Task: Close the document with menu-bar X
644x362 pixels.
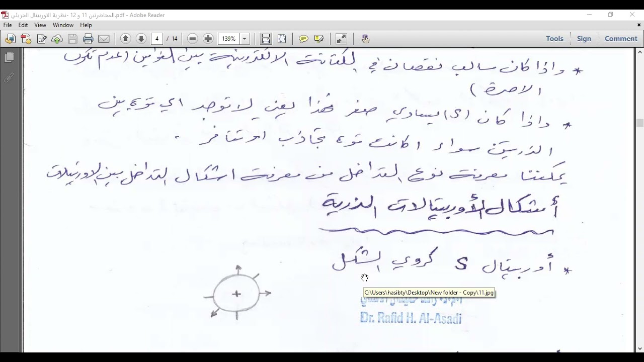Action: (x=639, y=25)
